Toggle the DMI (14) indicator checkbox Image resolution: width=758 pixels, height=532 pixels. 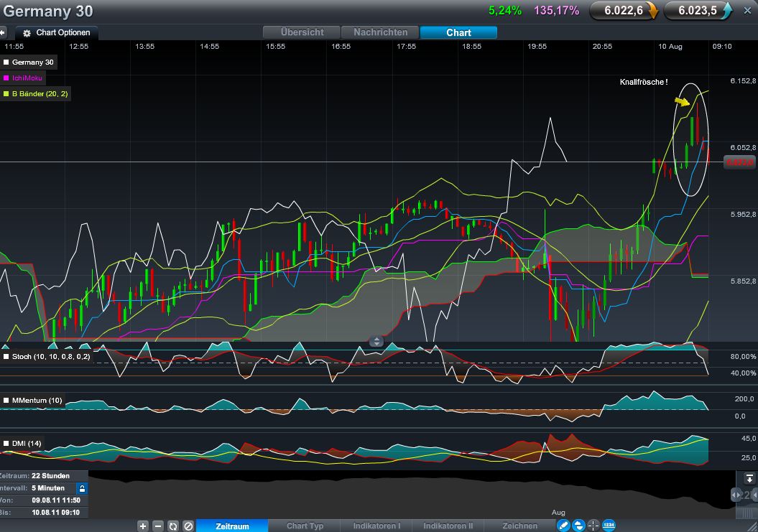[6, 444]
